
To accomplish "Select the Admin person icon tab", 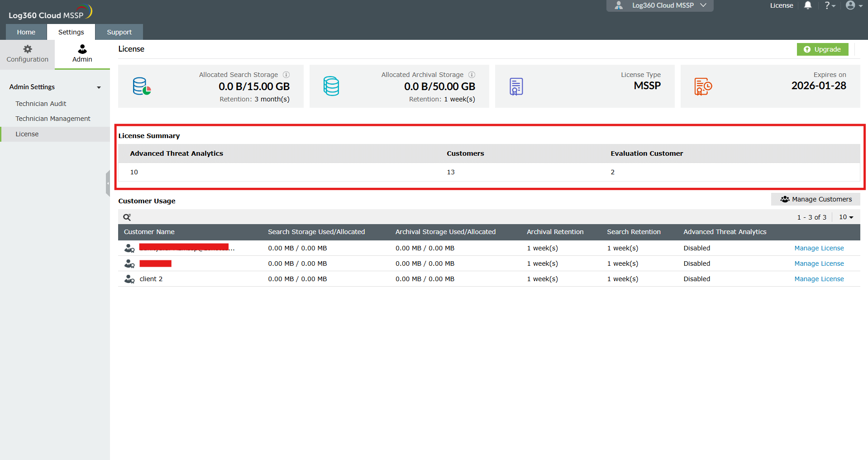I will pyautogui.click(x=82, y=54).
